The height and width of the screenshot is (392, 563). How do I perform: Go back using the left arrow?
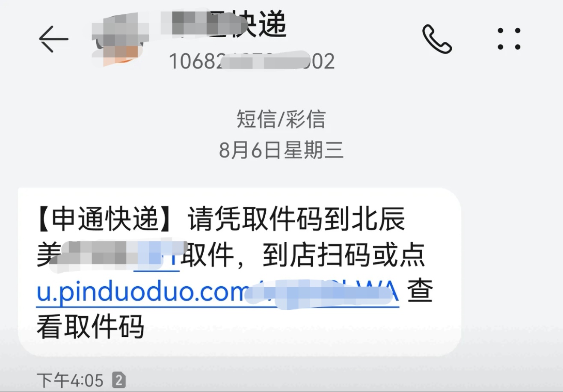click(x=54, y=39)
